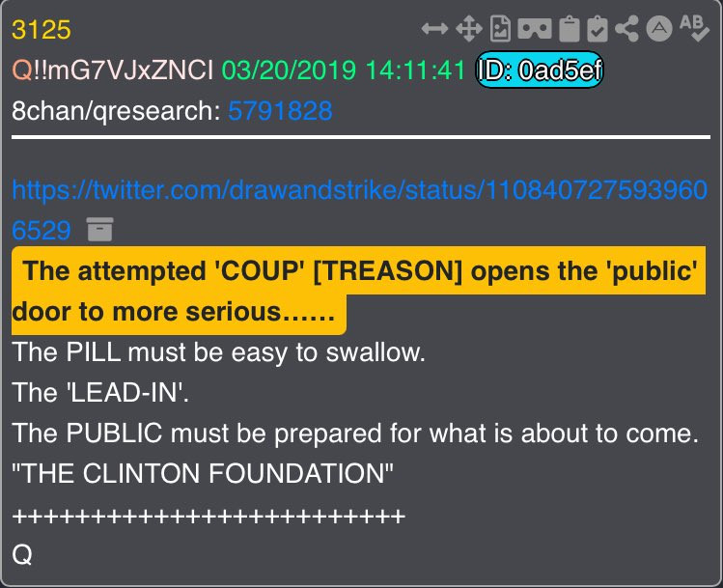Image resolution: width=723 pixels, height=588 pixels.
Task: Open the drawandstrike Twitter status link
Action: coord(359,210)
